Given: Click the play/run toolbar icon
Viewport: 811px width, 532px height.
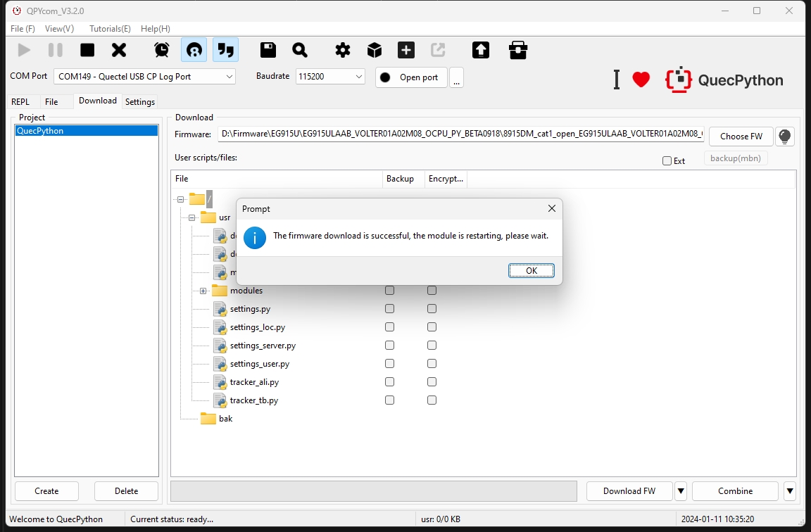Looking at the screenshot, I should (24, 50).
